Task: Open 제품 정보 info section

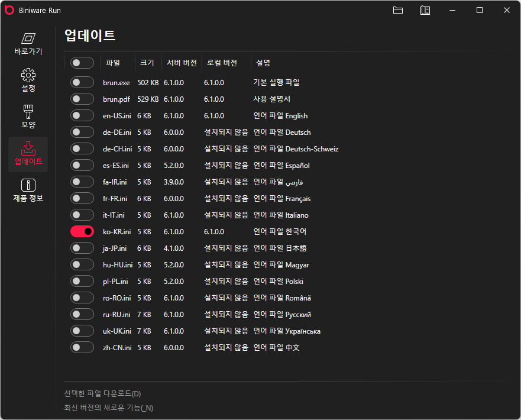Action: 28,190
